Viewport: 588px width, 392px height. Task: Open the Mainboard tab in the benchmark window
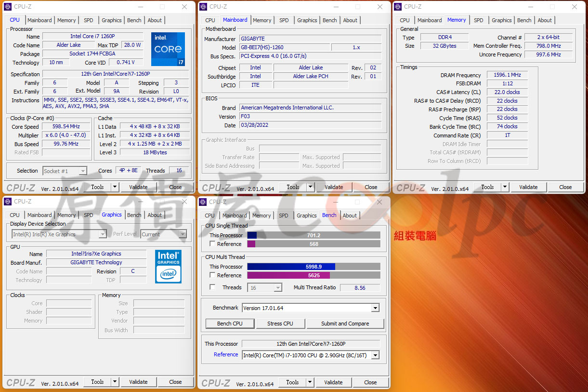tap(235, 216)
